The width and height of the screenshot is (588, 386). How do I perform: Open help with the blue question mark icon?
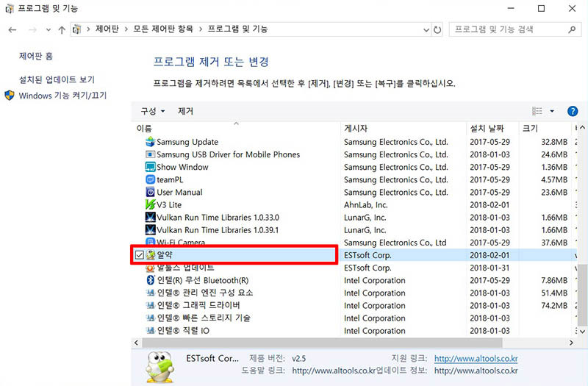click(x=573, y=111)
